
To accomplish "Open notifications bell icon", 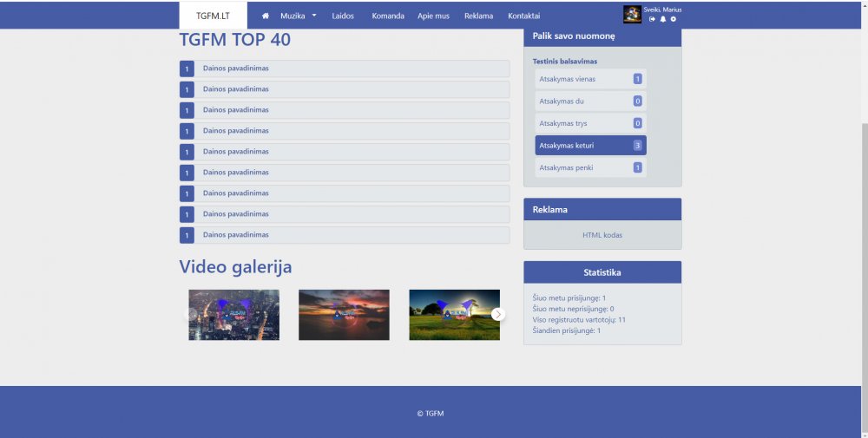I will tap(663, 19).
